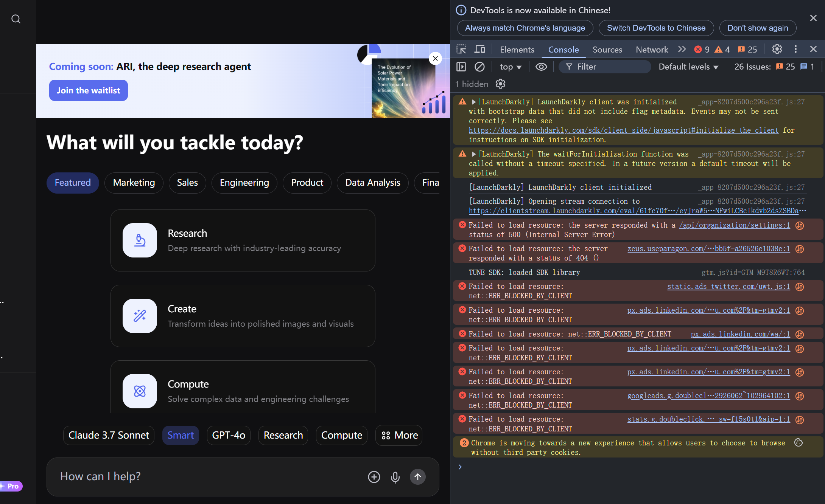Toggle the console sidebar panel icon
Screen dimensions: 825x504
pyautogui.click(x=461, y=67)
